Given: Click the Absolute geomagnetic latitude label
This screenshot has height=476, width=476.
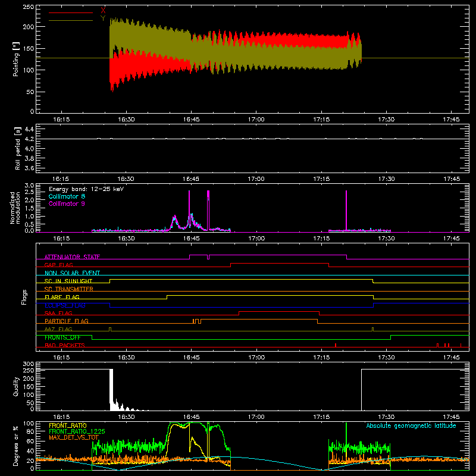Looking at the screenshot, I should click(x=411, y=425).
